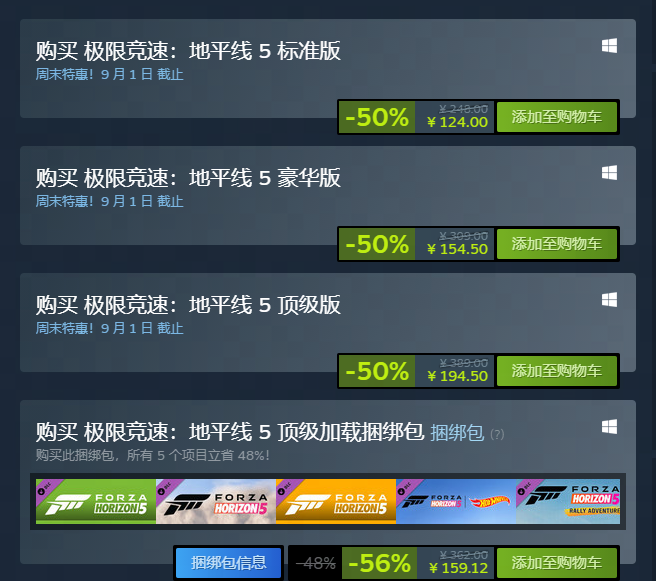Image resolution: width=656 pixels, height=581 pixels.
Task: Click the 捆绑包 link in bundle title
Action: pyautogui.click(x=457, y=433)
